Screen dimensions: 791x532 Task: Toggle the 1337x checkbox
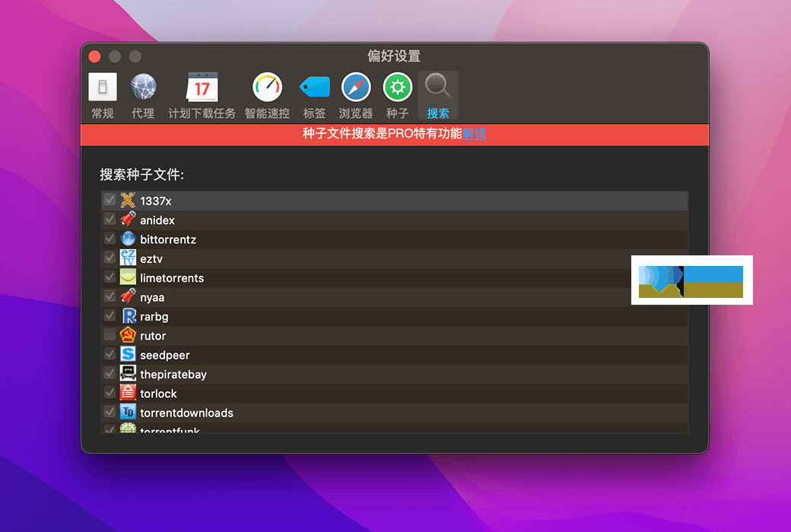tap(110, 200)
